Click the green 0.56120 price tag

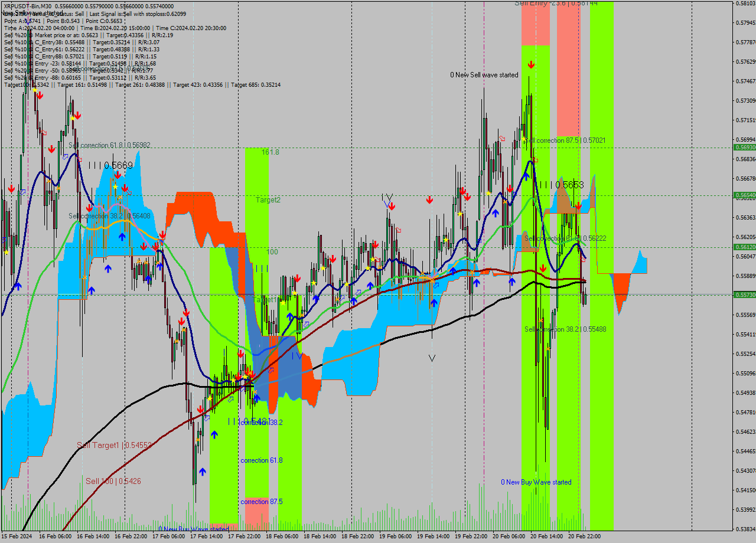(x=744, y=247)
